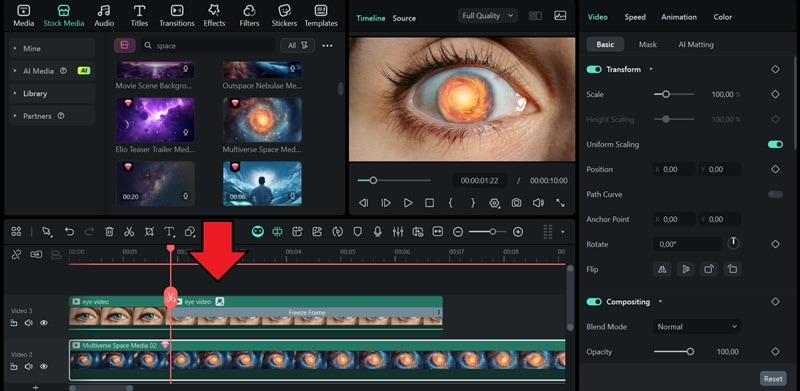This screenshot has width=800, height=391.
Task: Click the mark out bracket icon
Action: pyautogui.click(x=473, y=203)
